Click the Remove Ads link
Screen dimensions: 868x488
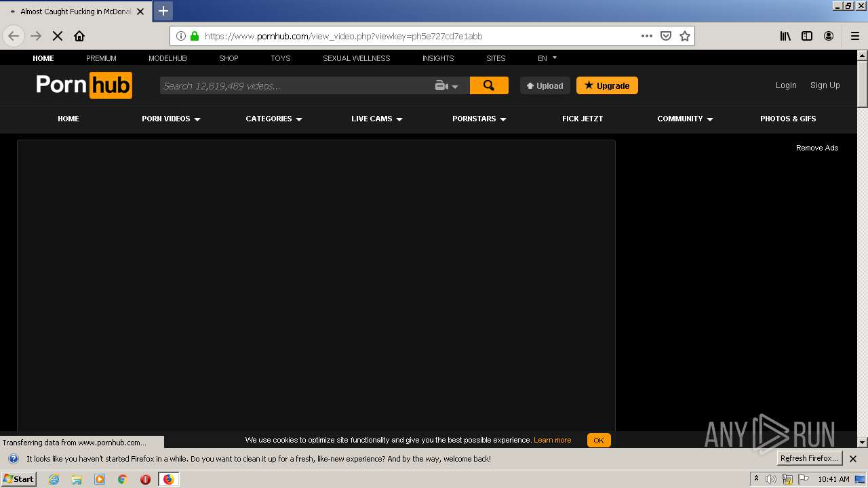[817, 148]
